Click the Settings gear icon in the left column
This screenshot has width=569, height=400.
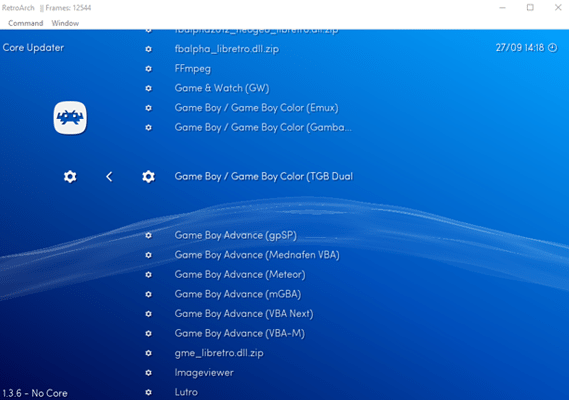pyautogui.click(x=70, y=177)
